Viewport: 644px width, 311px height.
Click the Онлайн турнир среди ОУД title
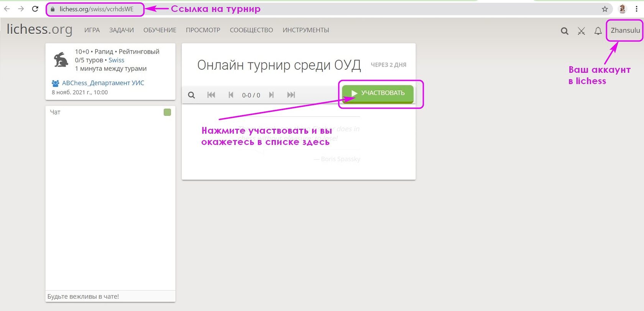point(279,65)
